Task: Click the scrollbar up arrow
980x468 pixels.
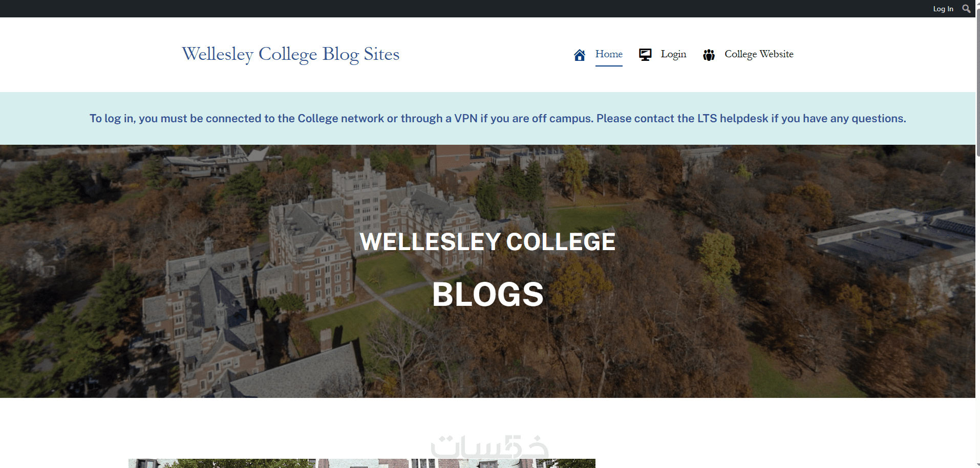Action: [977, 3]
